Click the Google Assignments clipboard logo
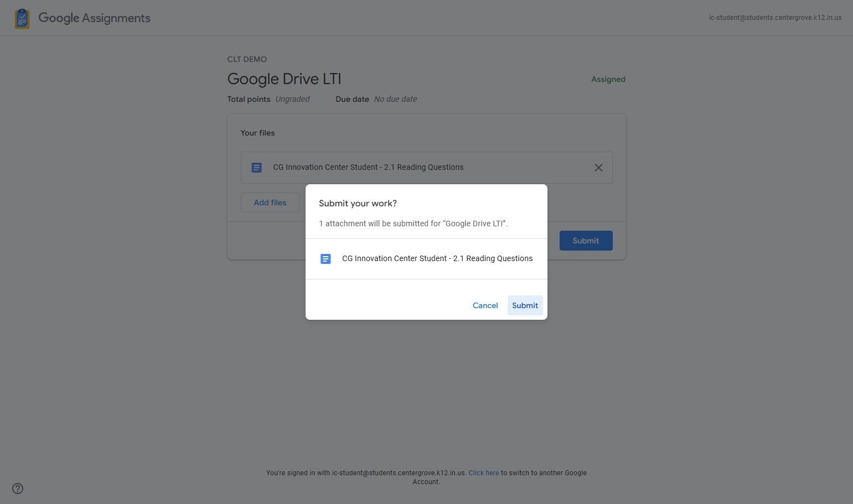853x504 pixels. coord(22,18)
